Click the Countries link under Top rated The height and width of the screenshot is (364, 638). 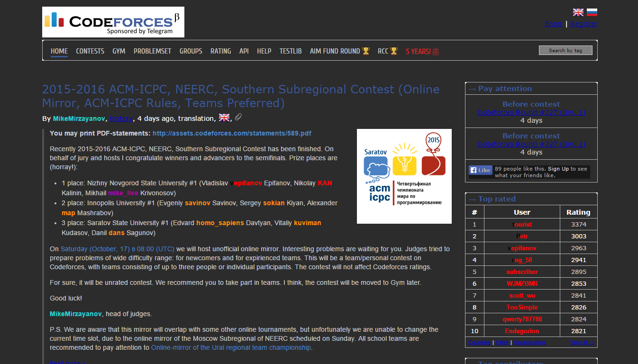coord(479,342)
